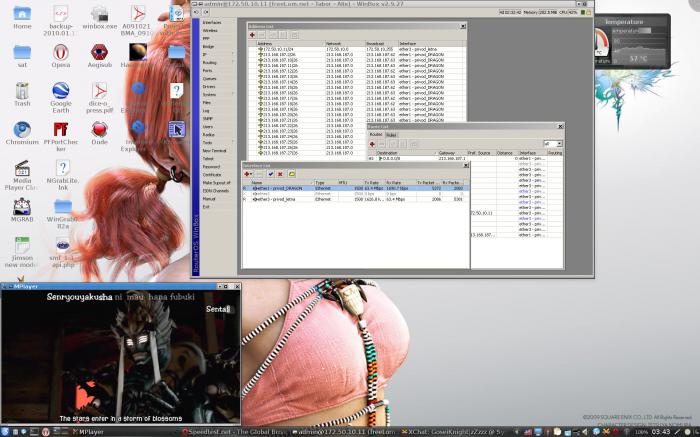Switch to Speedtest.net browser taskbar entry

[x=236, y=432]
